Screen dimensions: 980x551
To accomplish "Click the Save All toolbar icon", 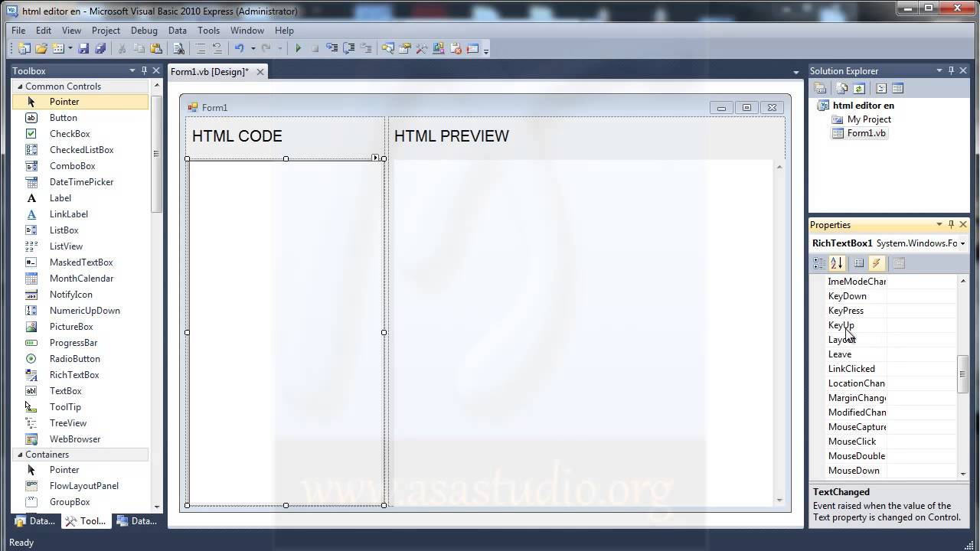I will pos(100,48).
